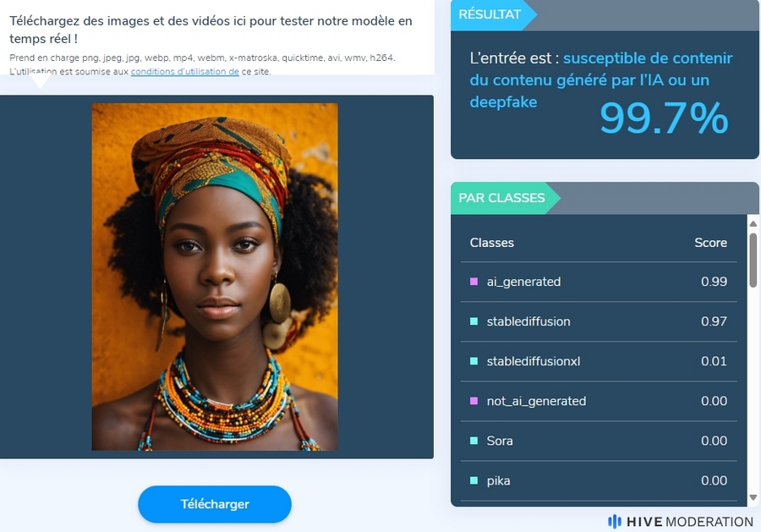Click the scroll up arrow in classes panel

click(753, 224)
